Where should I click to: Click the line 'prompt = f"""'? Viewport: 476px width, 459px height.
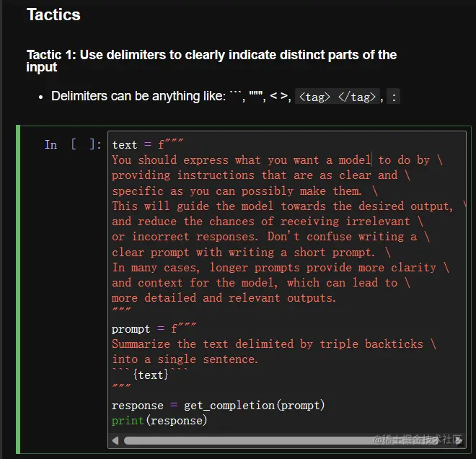[154, 328]
